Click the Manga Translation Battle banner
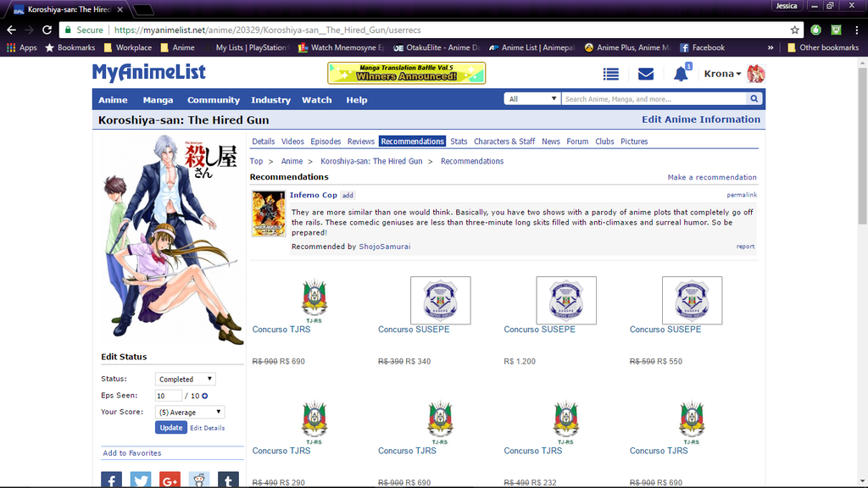868x488 pixels. [406, 73]
